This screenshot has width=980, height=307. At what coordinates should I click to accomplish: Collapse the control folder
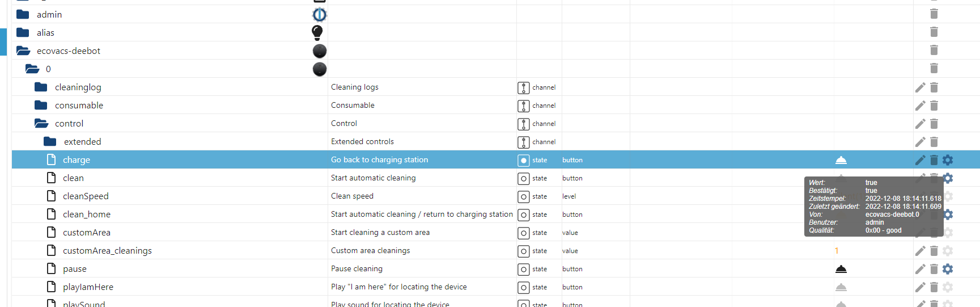click(41, 123)
